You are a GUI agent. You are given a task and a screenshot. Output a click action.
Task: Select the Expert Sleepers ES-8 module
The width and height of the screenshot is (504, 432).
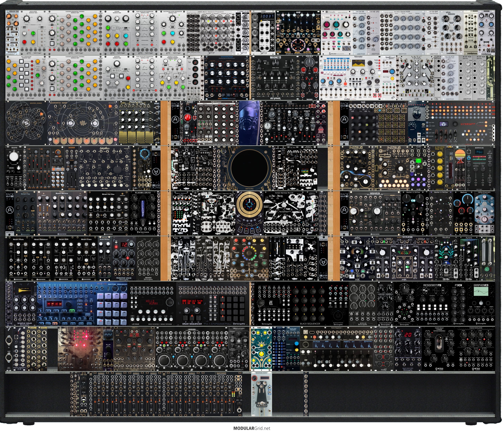click(x=19, y=349)
